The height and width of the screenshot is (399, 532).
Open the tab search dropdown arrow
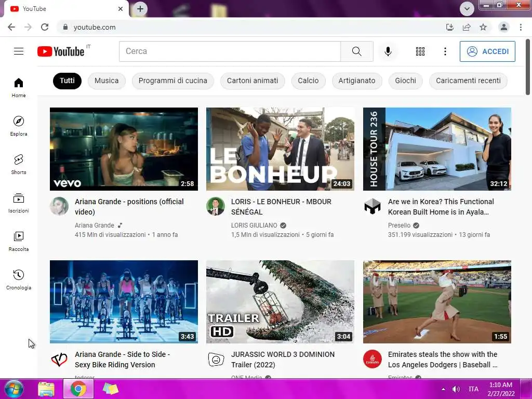tap(467, 9)
